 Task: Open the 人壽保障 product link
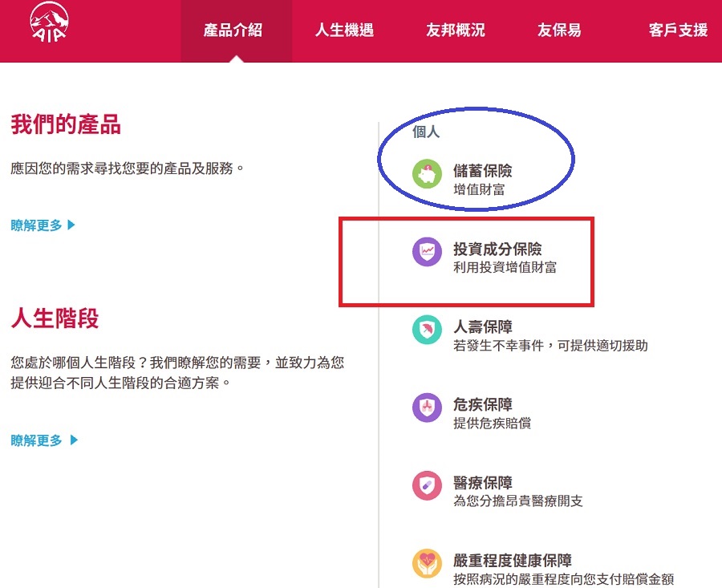click(x=482, y=327)
